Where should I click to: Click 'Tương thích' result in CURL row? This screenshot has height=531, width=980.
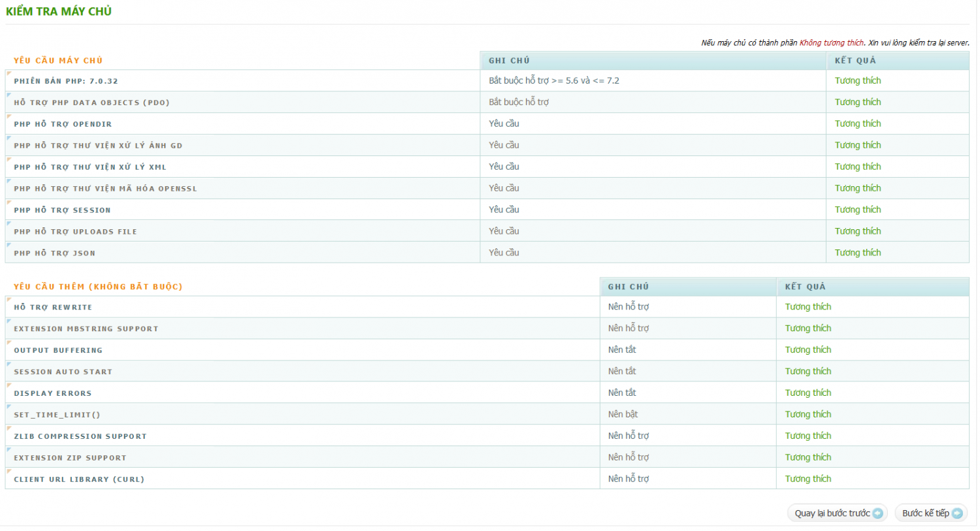click(x=808, y=479)
